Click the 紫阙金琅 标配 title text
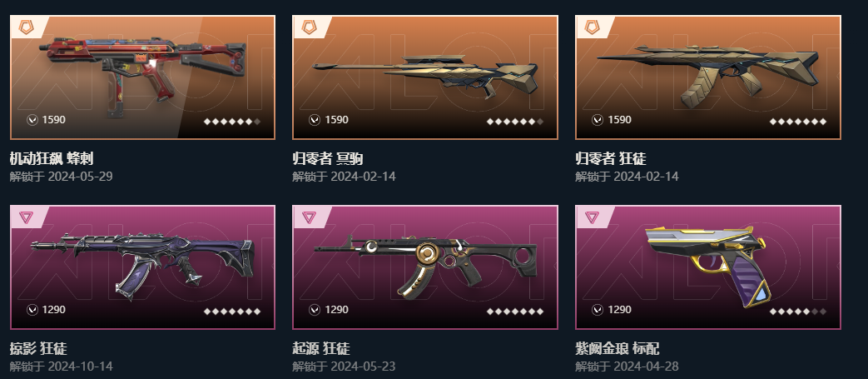The height and width of the screenshot is (379, 868). click(618, 349)
